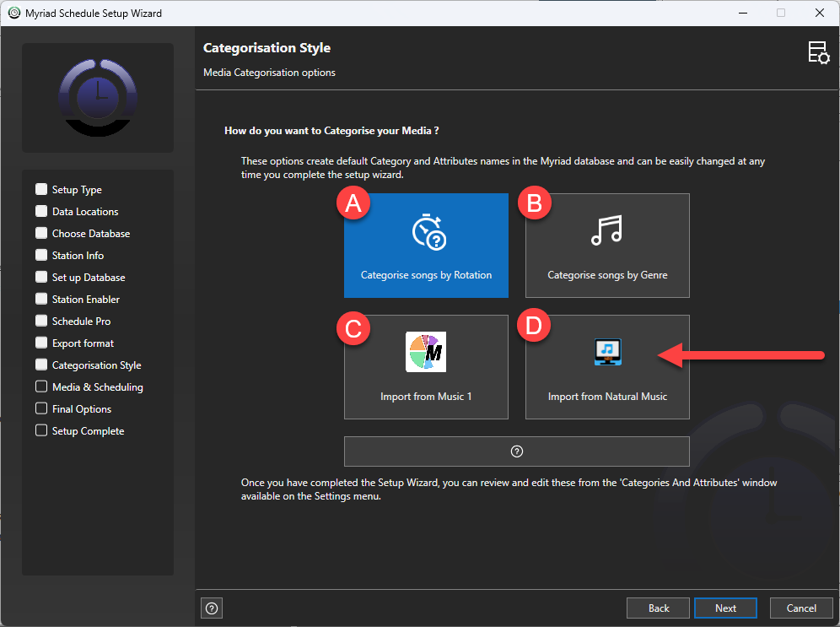Toggle the Export format step checkbox
The image size is (840, 627).
pos(41,343)
